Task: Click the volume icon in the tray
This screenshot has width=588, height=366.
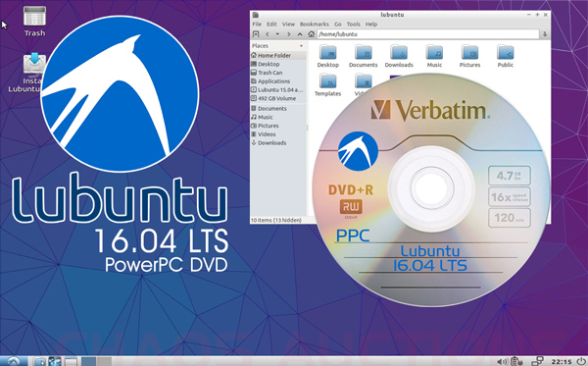Action: (x=502, y=361)
